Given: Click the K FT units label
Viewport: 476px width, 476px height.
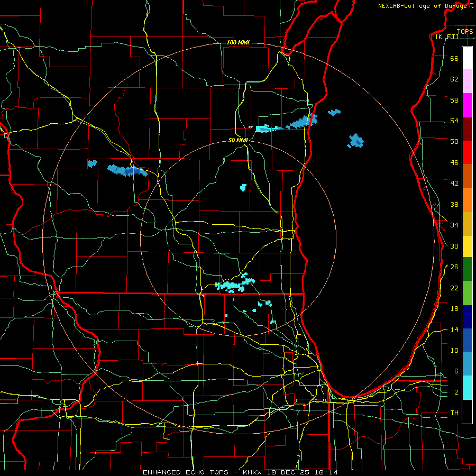Looking at the screenshot, I should (447, 37).
